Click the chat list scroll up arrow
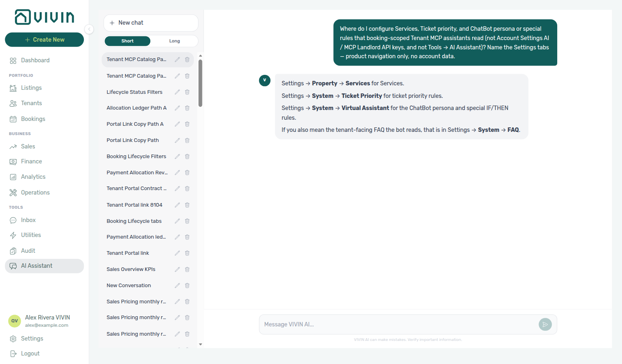 click(x=200, y=56)
